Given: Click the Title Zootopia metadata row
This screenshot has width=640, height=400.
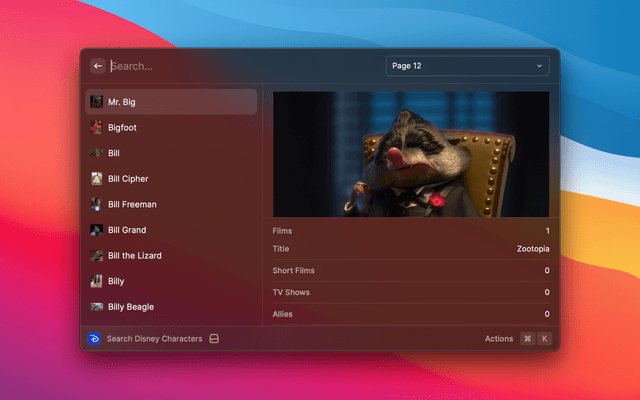Looking at the screenshot, I should (410, 249).
